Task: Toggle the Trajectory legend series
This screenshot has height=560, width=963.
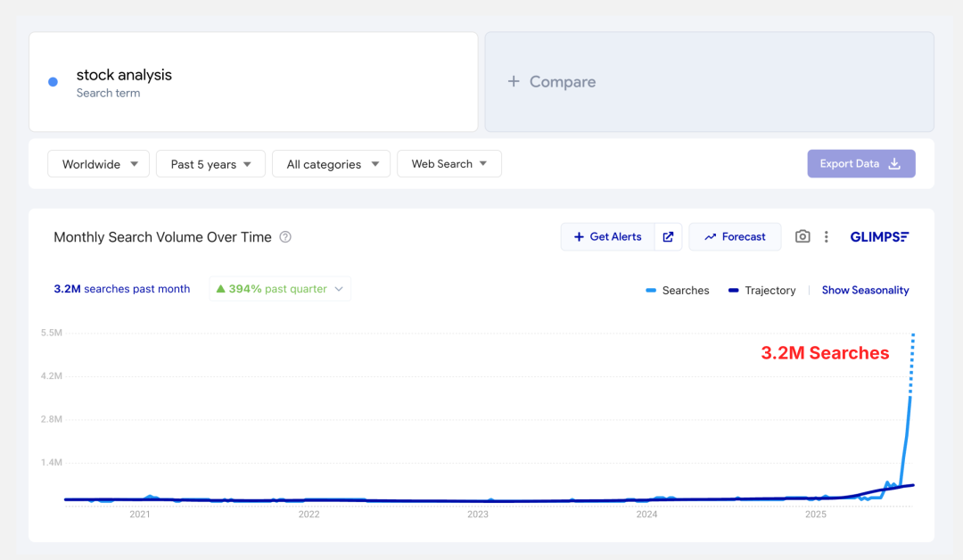Action: [x=761, y=291]
